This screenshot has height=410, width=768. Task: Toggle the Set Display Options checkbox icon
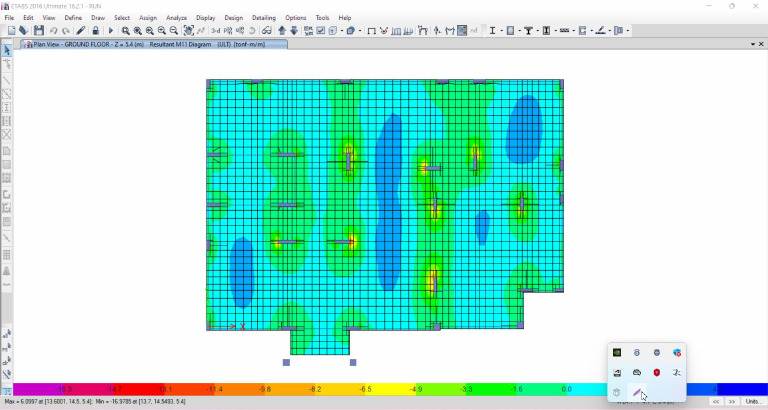[x=321, y=31]
